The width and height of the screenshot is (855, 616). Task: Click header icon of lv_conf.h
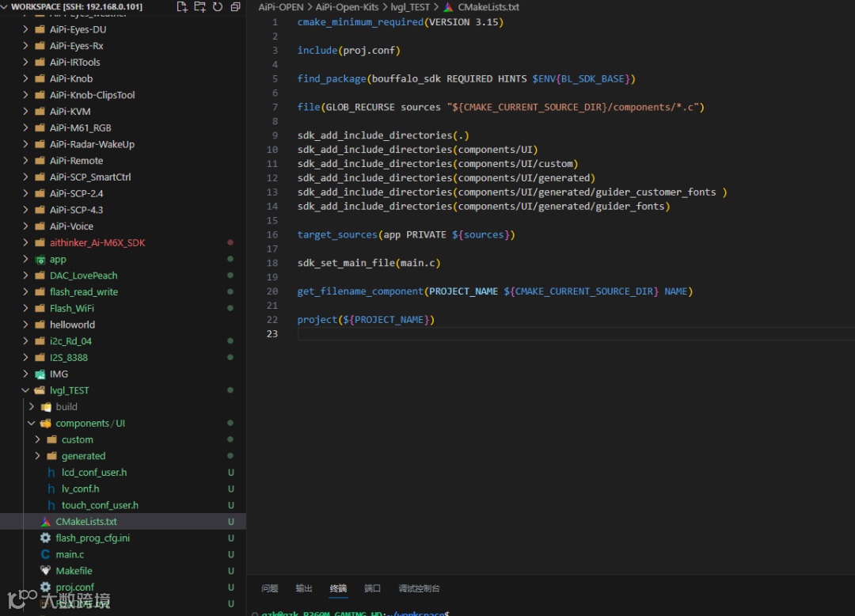tap(51, 489)
